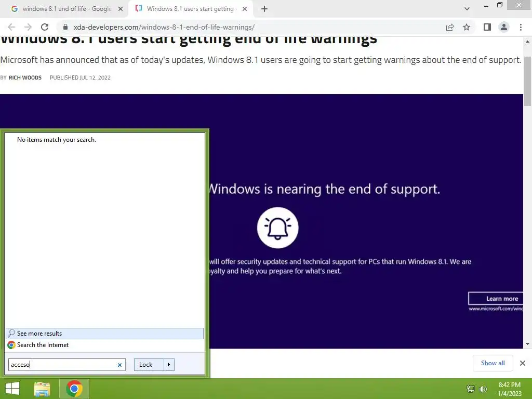Close the Google search tab
The image size is (532, 399).
[121, 9]
